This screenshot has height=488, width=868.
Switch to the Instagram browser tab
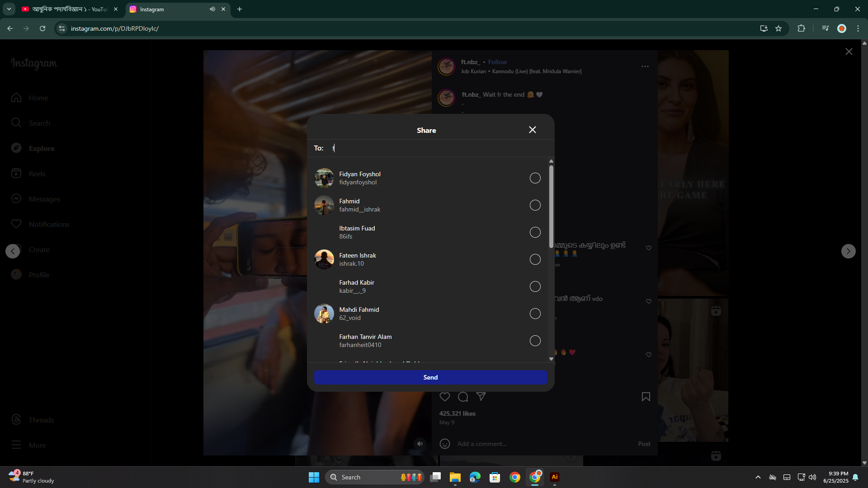click(x=177, y=9)
